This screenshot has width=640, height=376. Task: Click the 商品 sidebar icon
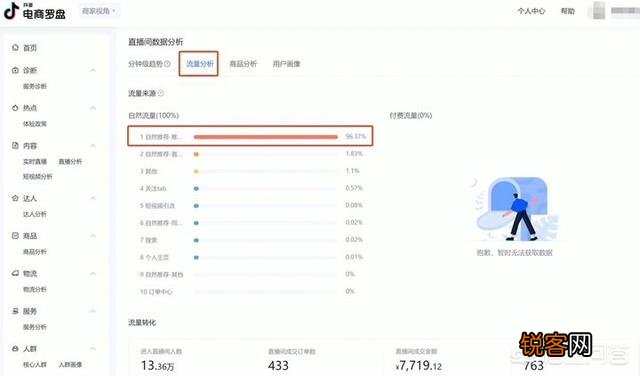[x=15, y=236]
